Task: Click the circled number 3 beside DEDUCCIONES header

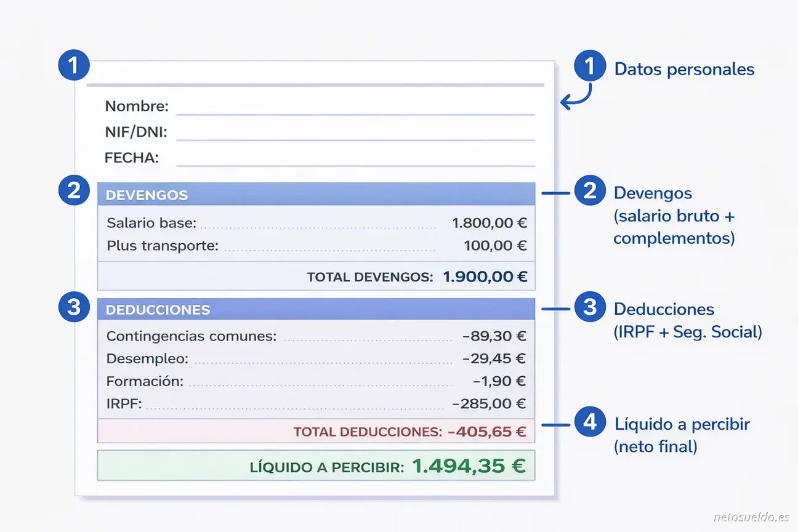Action: click(x=73, y=307)
